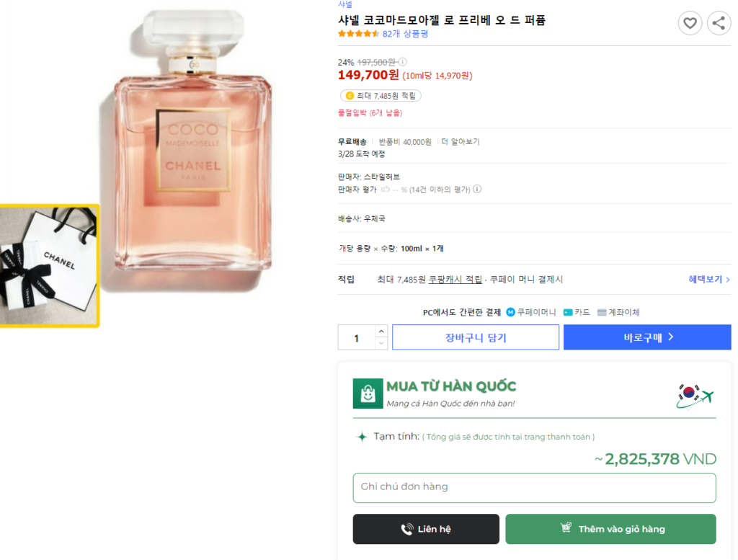The height and width of the screenshot is (560, 738).
Task: Add the perfume to your wishlist with the heart icon
Action: (x=690, y=23)
